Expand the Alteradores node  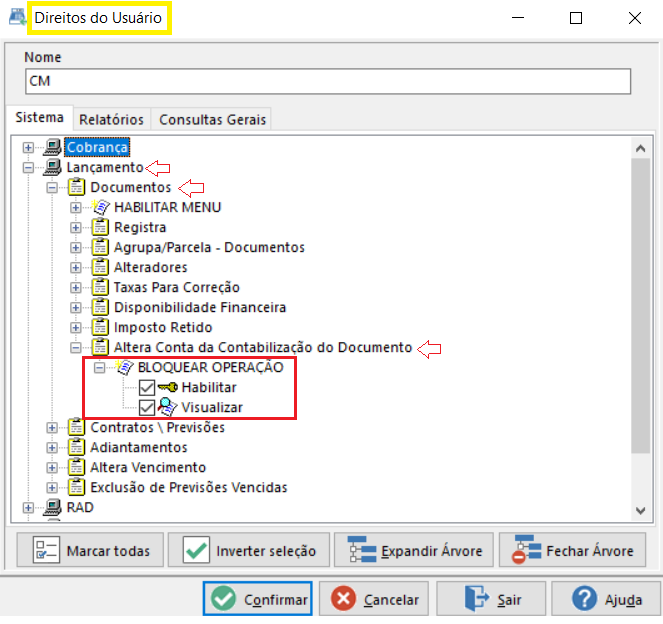(76, 268)
